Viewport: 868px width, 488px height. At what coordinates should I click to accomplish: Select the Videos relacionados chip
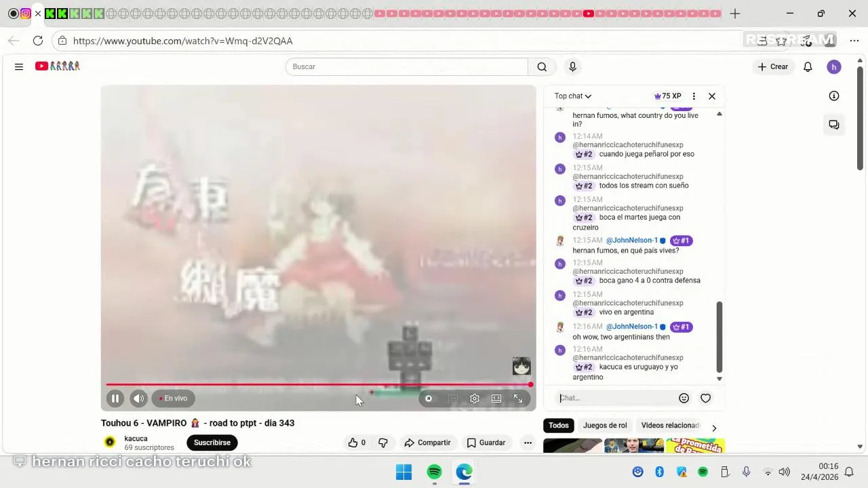pyautogui.click(x=670, y=426)
